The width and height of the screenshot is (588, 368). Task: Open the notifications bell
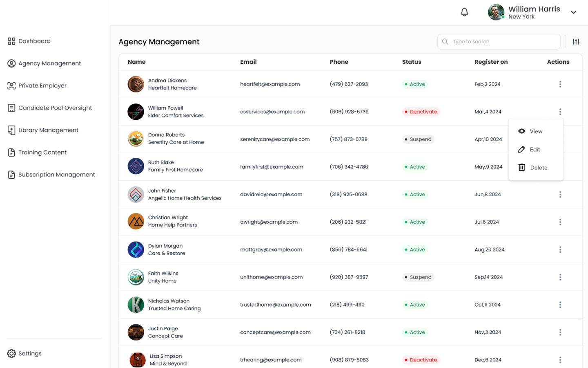(464, 12)
